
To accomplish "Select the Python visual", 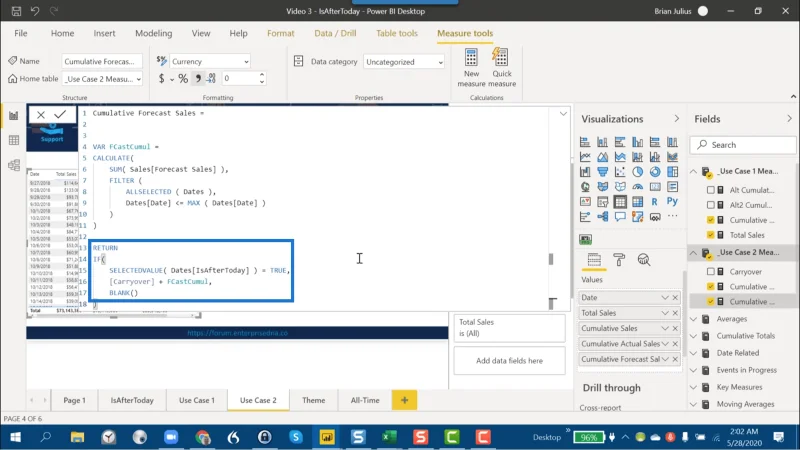I will pyautogui.click(x=672, y=202).
